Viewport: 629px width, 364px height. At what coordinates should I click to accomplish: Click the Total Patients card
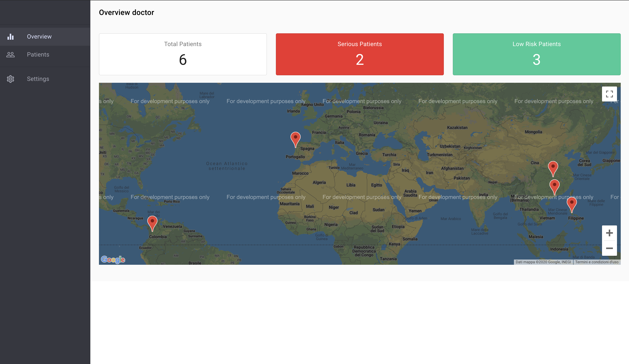pyautogui.click(x=183, y=54)
